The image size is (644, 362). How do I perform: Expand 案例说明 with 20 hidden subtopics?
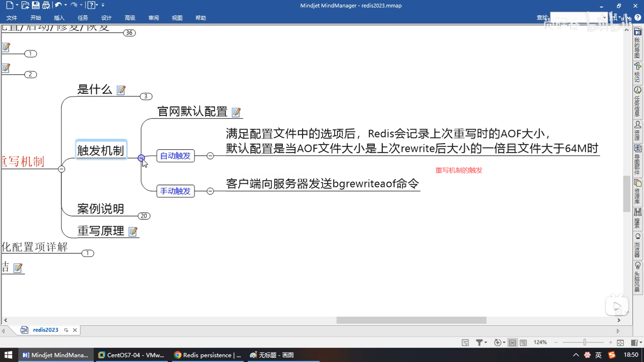[144, 216]
